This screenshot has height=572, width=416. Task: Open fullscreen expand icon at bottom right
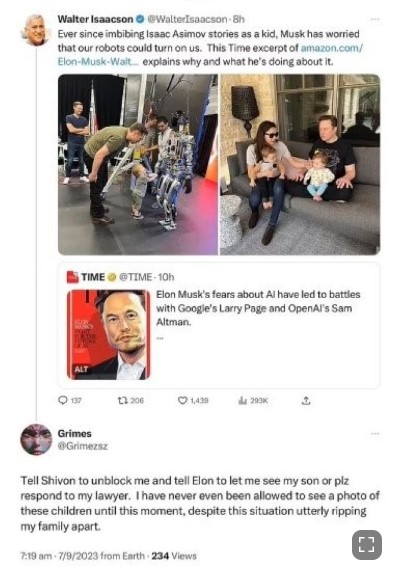pyautogui.click(x=367, y=545)
